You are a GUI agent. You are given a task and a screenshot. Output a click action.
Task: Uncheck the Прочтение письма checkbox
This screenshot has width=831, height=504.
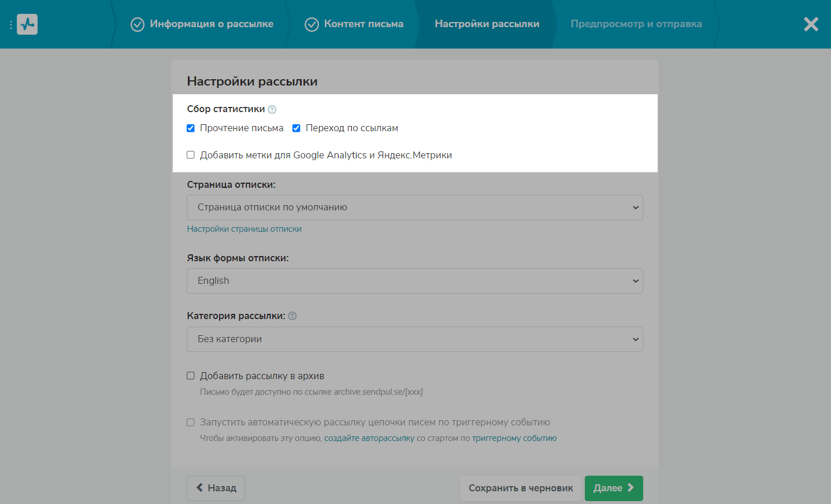(x=191, y=128)
